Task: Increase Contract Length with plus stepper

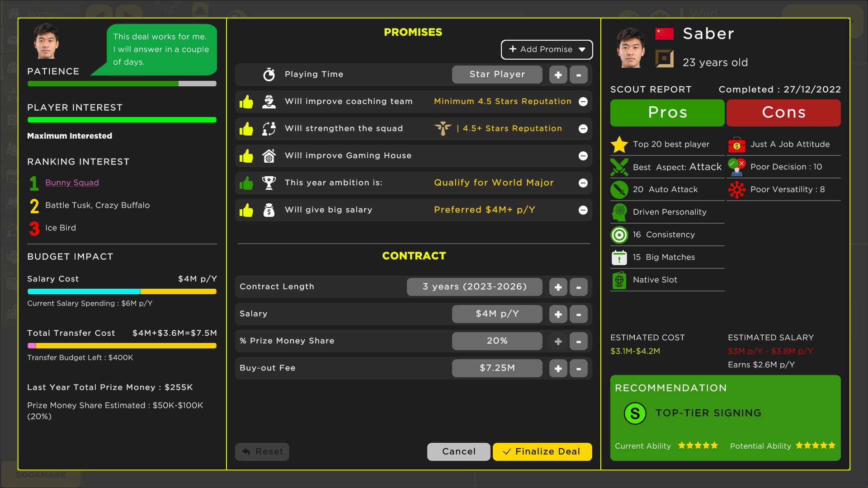Action: point(558,286)
